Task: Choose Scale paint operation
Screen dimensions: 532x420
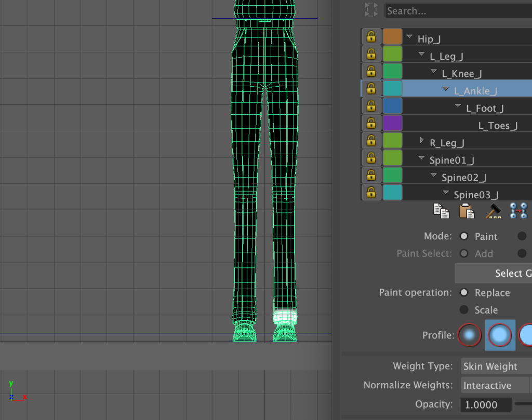Action: pyautogui.click(x=463, y=310)
